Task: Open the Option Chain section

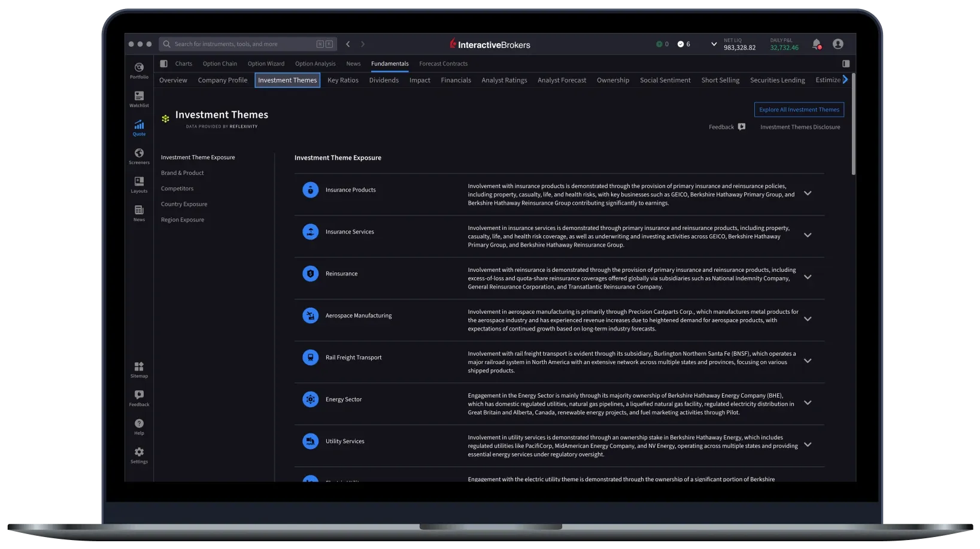Action: (220, 63)
